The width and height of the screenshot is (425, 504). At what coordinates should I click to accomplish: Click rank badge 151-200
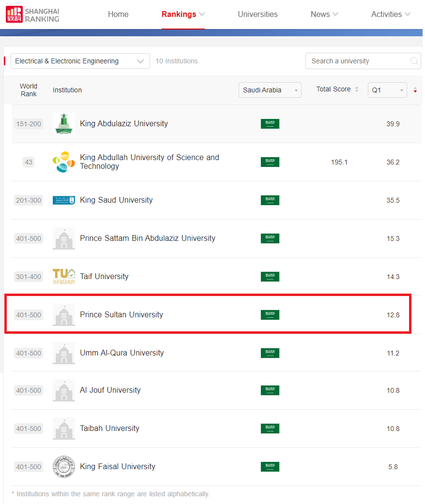click(x=29, y=124)
